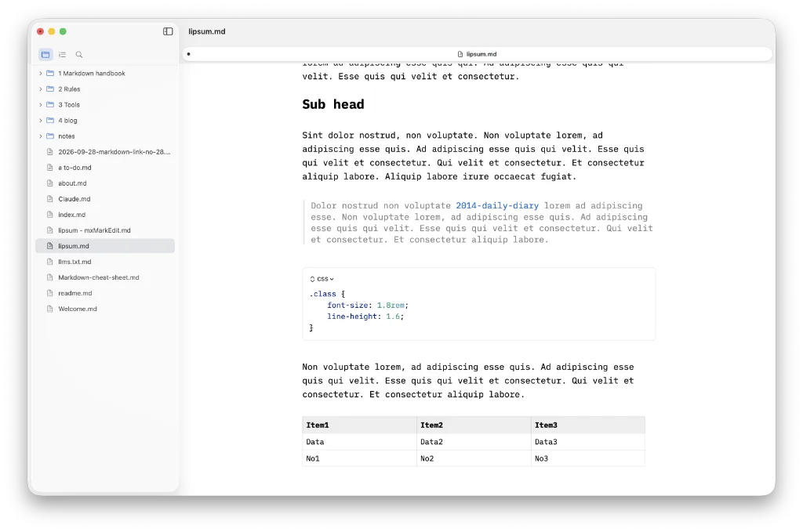Click the No1 table cell
Viewport: 803px width, 532px height.
pyautogui.click(x=359, y=458)
